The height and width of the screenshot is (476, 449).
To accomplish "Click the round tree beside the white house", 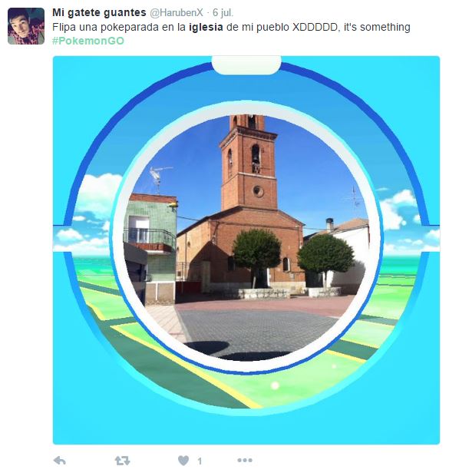I will 325,253.
